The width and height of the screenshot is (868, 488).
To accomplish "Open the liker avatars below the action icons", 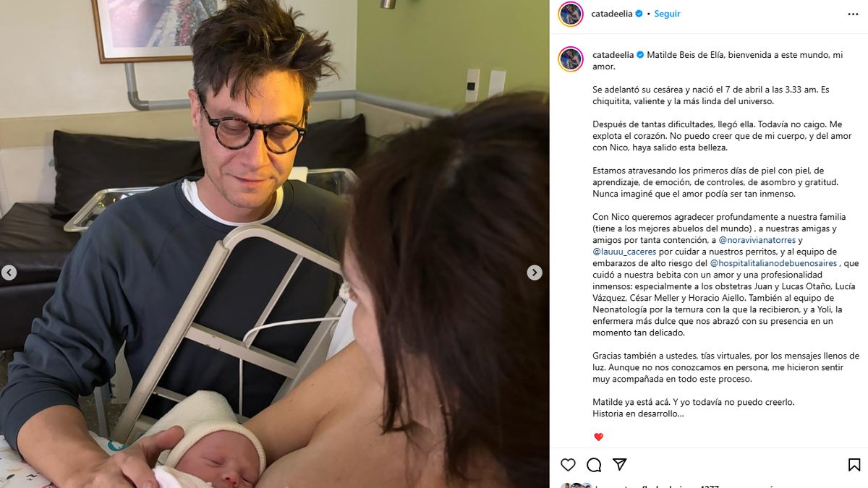I will 576,486.
